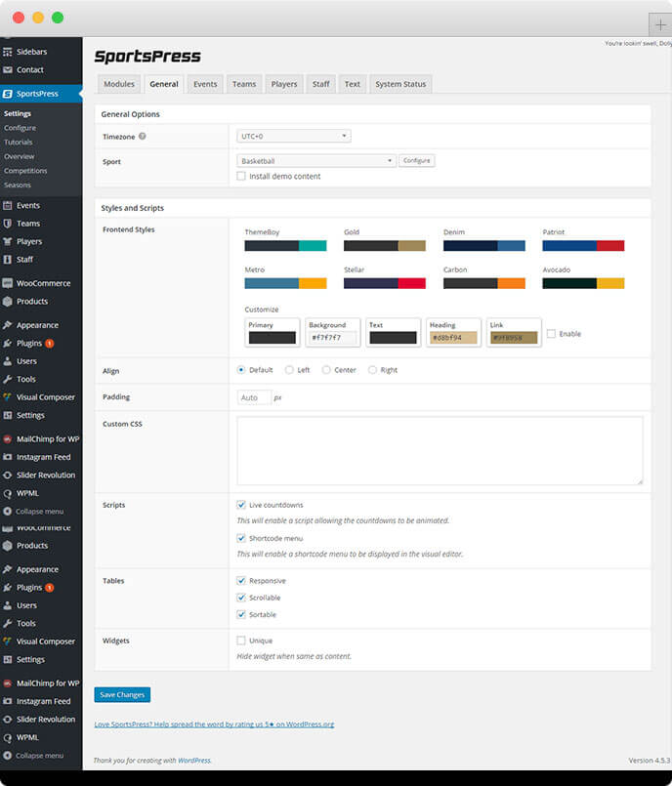This screenshot has height=786, width=672.
Task: Open the Text custom color picker
Action: pyautogui.click(x=394, y=338)
